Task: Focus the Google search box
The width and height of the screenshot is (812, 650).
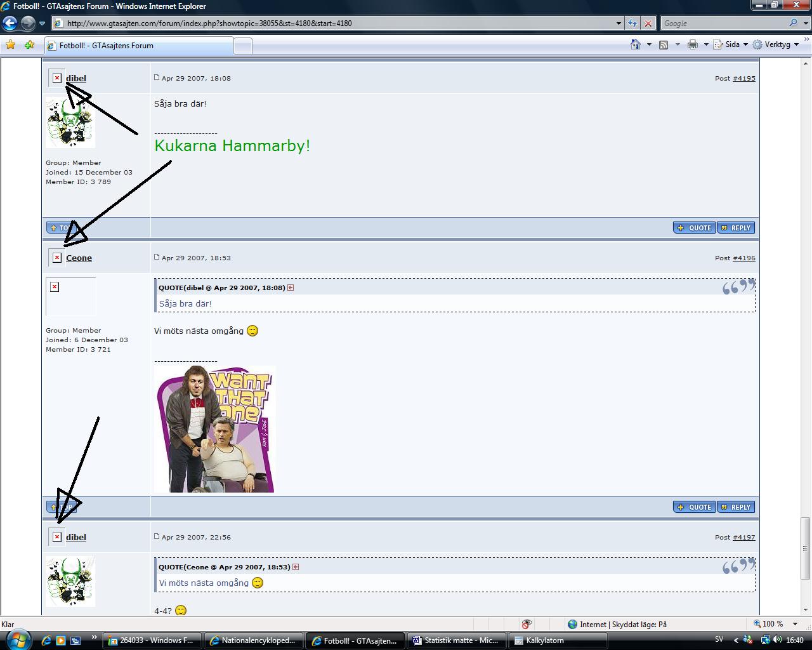Action: point(723,23)
